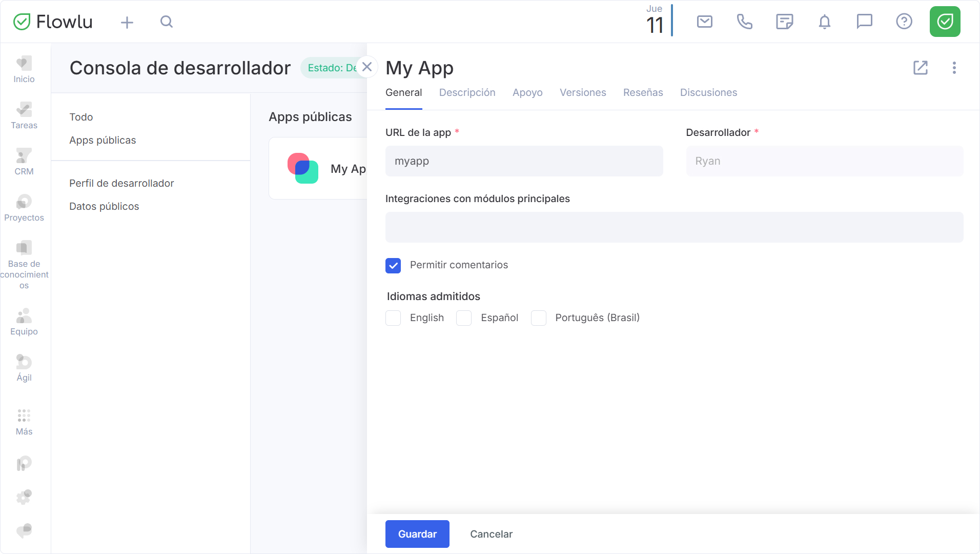
Task: Open Tareas module in sidebar
Action: [24, 115]
